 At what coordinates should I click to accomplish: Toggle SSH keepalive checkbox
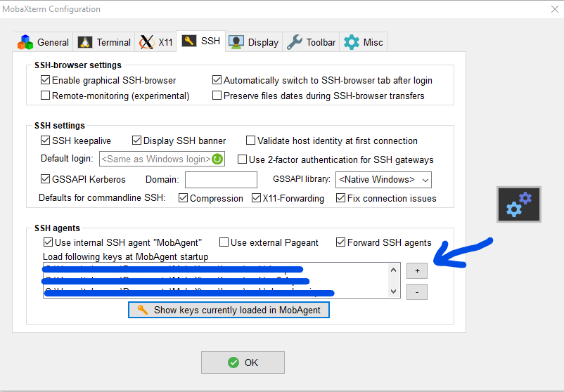[x=45, y=140]
